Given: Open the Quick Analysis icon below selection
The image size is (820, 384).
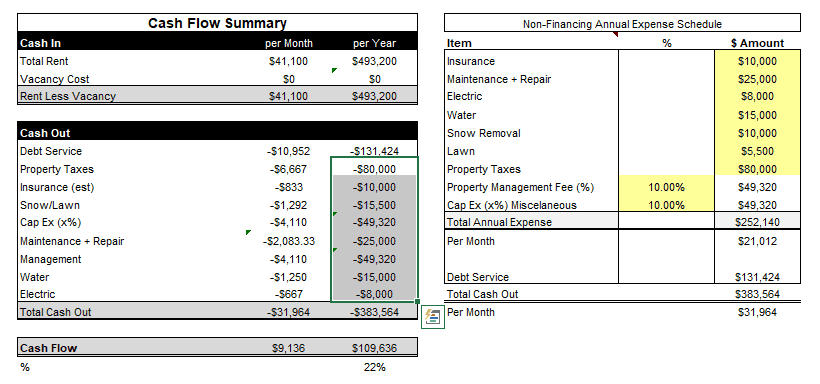Looking at the screenshot, I should (432, 317).
